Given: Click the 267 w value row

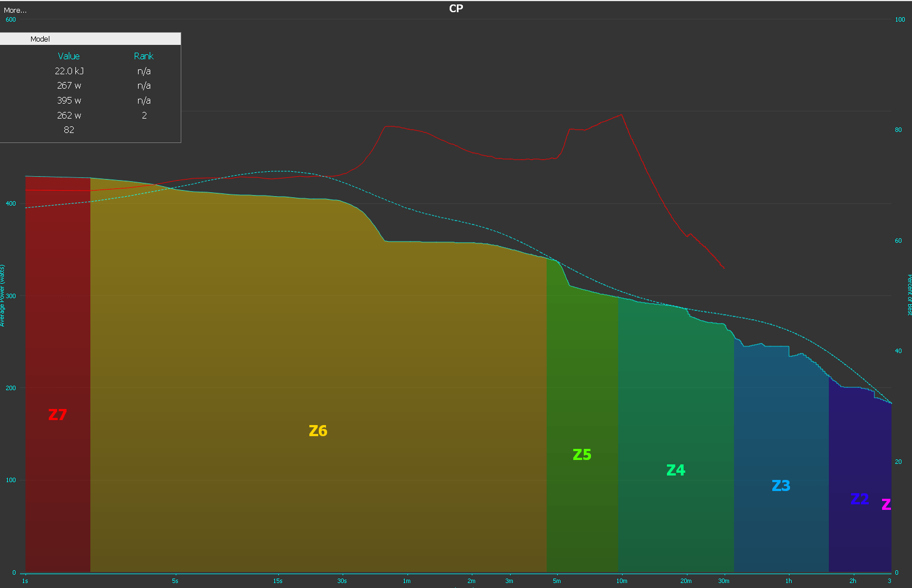Looking at the screenshot, I should [68, 85].
